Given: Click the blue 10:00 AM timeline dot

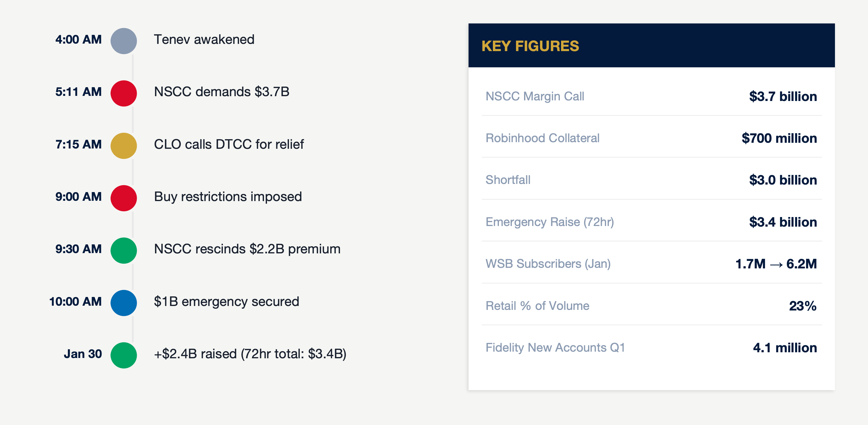Looking at the screenshot, I should click(x=124, y=303).
